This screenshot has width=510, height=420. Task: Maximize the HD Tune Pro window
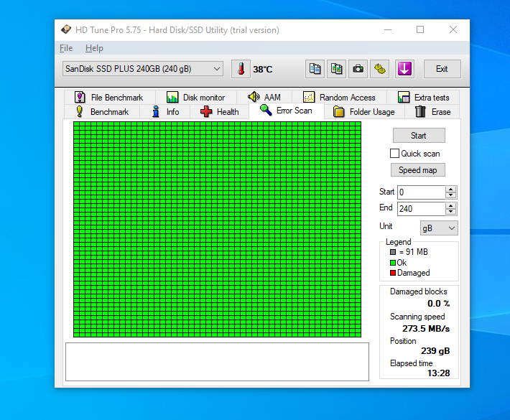pyautogui.click(x=420, y=29)
